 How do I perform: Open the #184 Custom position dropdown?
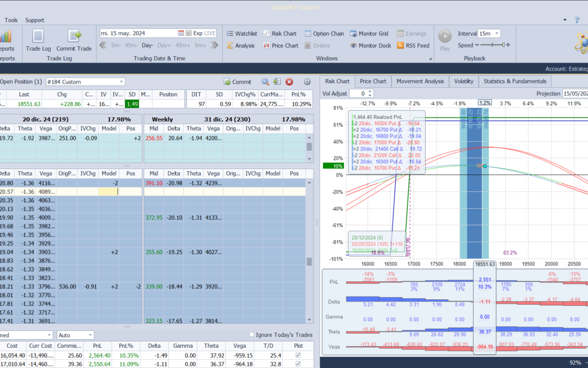tap(121, 81)
